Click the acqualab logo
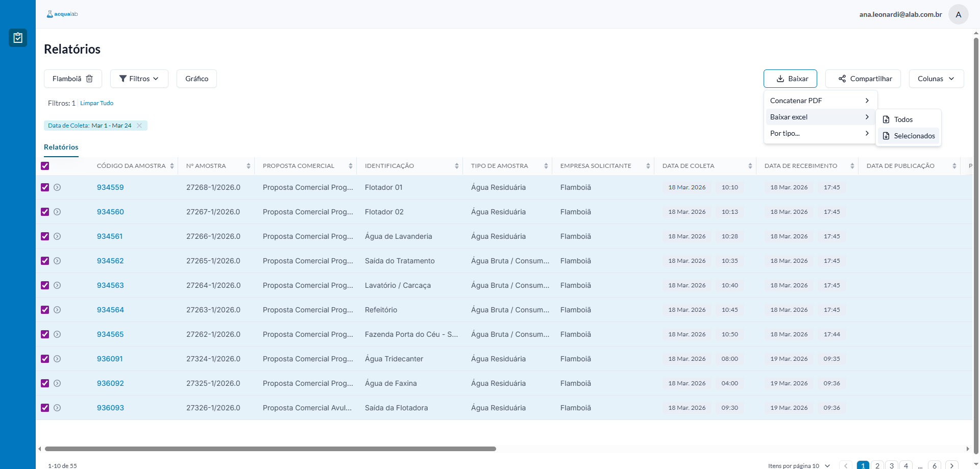 coord(62,14)
